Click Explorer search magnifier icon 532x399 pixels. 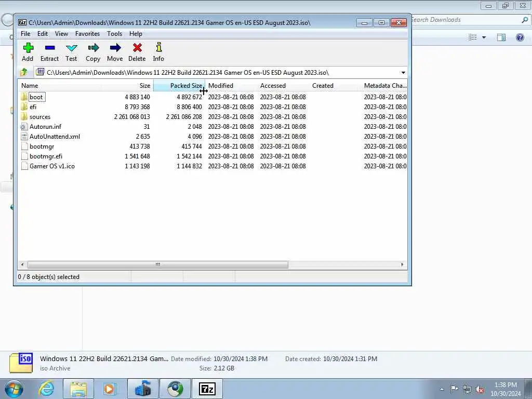pyautogui.click(x=525, y=20)
